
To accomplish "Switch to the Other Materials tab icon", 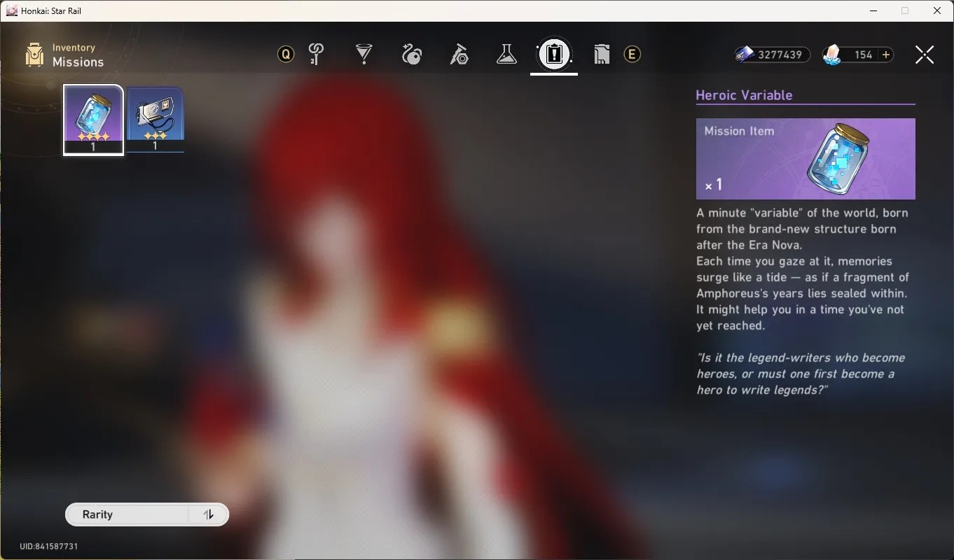I will (459, 55).
